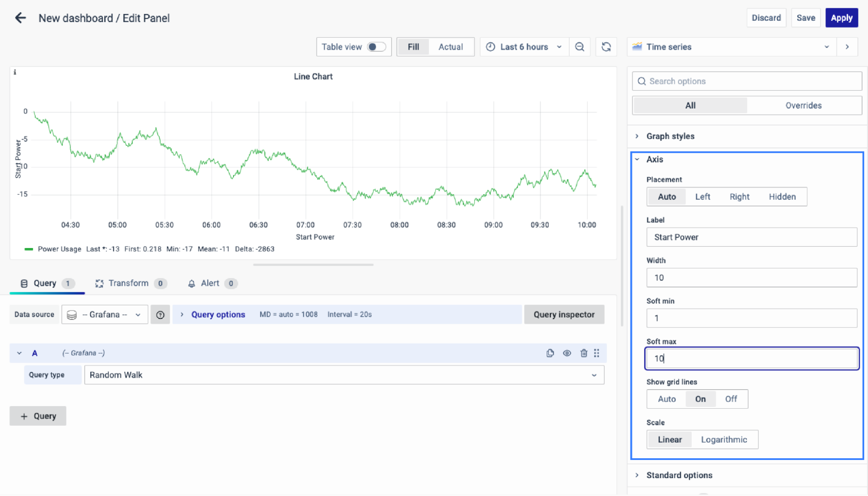Toggle the Table view switch
This screenshot has height=496, width=868.
point(376,47)
